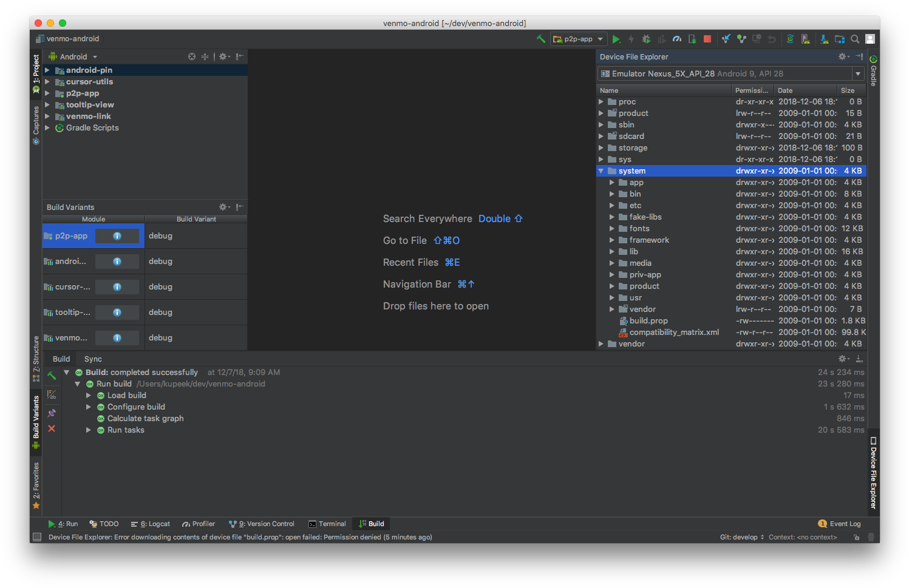Click the Search Everywhere magnifier icon
The height and width of the screenshot is (588, 909).
point(855,39)
